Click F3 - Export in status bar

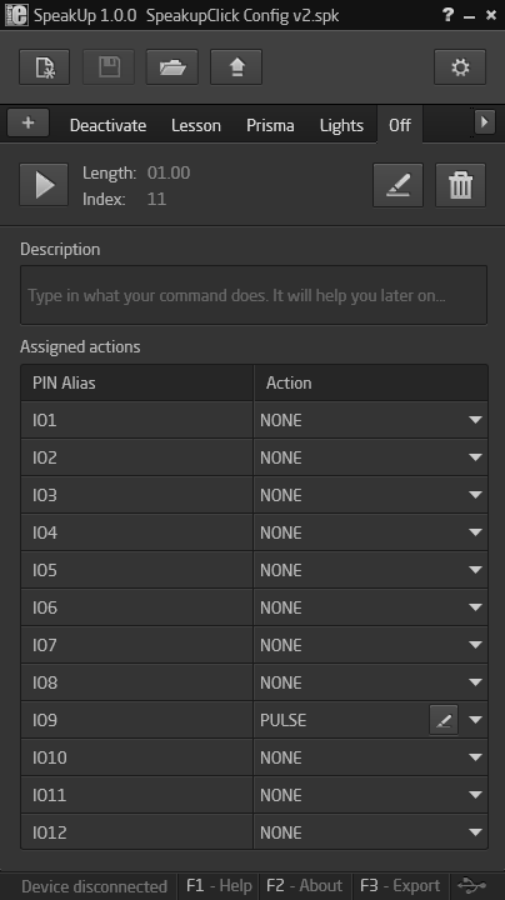tap(400, 886)
